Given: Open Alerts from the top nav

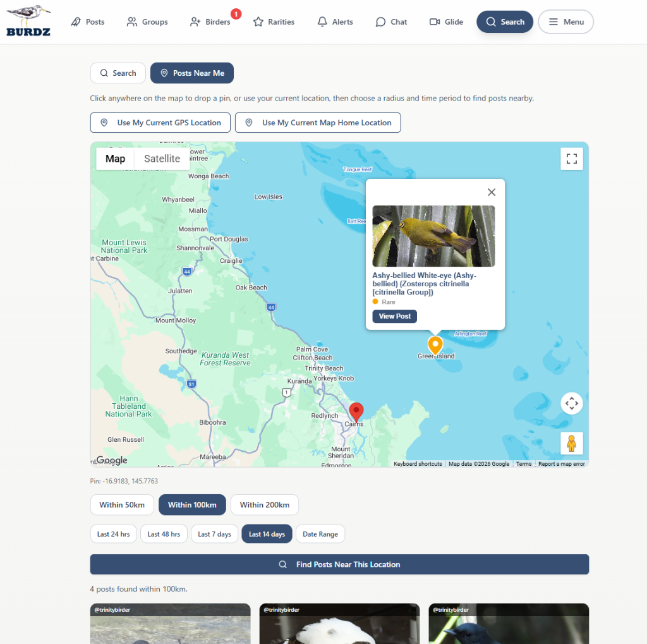Looking at the screenshot, I should click(335, 22).
